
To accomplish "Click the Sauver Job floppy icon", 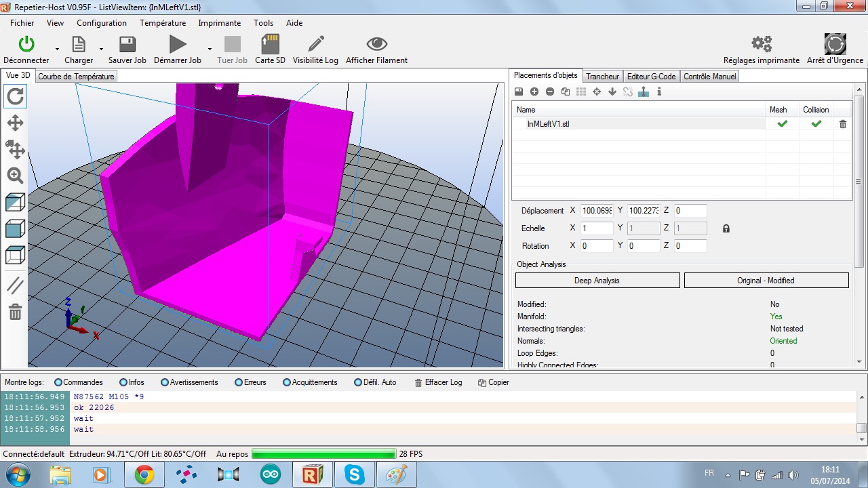I will (x=127, y=44).
